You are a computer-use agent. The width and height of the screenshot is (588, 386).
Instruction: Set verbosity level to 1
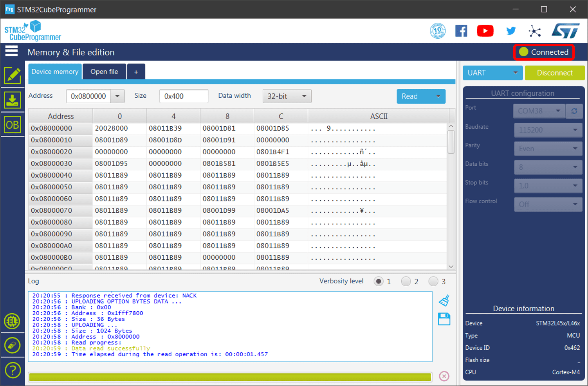coord(379,281)
